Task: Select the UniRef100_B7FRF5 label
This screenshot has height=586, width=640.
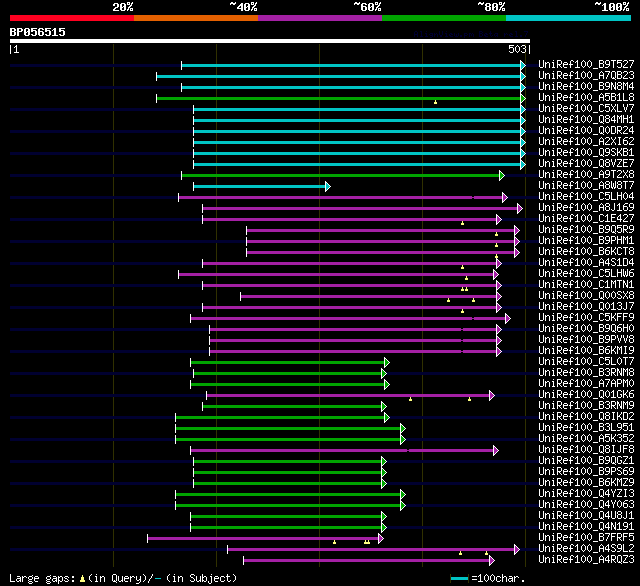Action: [x=586, y=538]
